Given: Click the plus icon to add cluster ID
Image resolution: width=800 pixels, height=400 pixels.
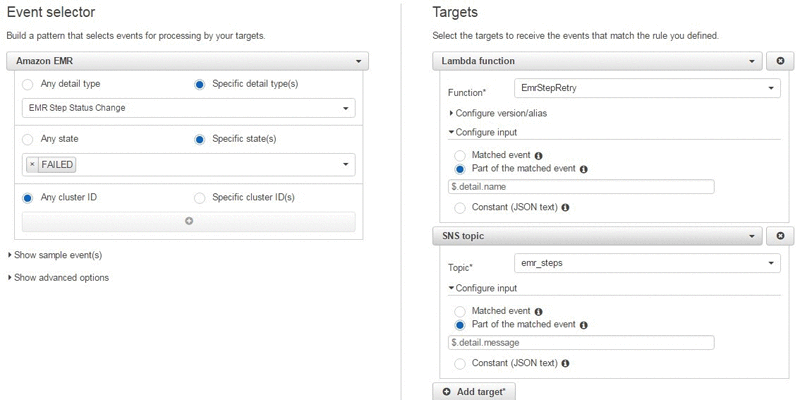Looking at the screenshot, I should (188, 221).
